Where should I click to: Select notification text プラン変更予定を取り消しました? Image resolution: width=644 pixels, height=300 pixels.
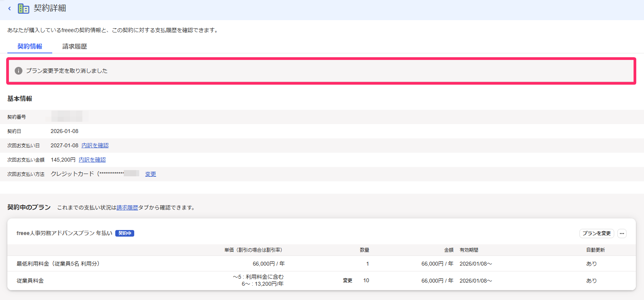67,71
